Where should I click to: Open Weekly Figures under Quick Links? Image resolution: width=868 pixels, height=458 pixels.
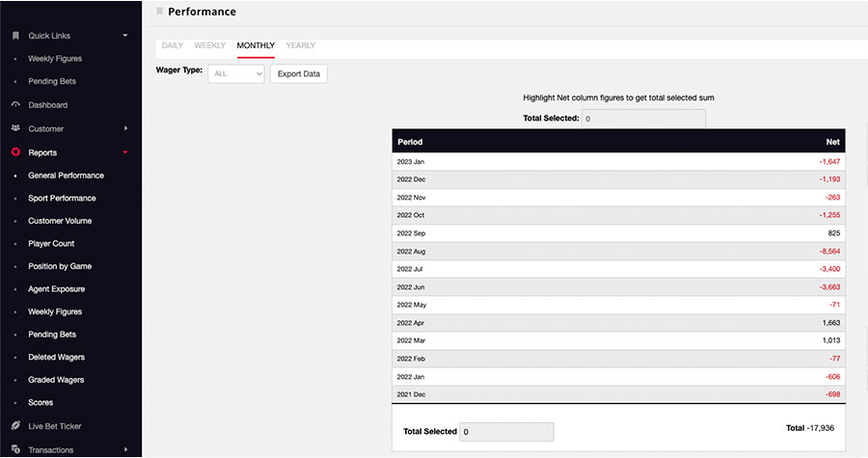click(55, 59)
